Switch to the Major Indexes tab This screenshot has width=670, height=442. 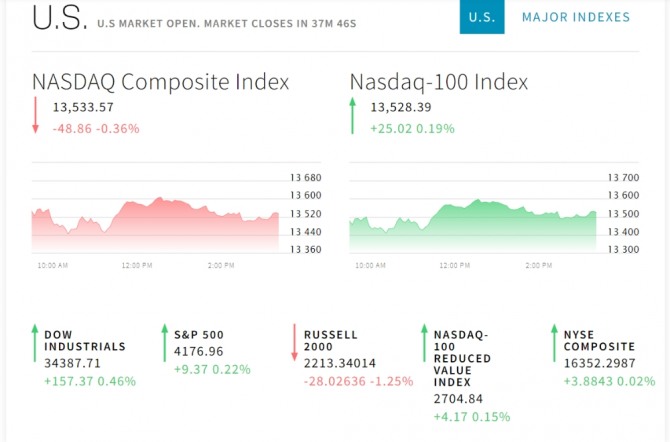click(x=576, y=17)
